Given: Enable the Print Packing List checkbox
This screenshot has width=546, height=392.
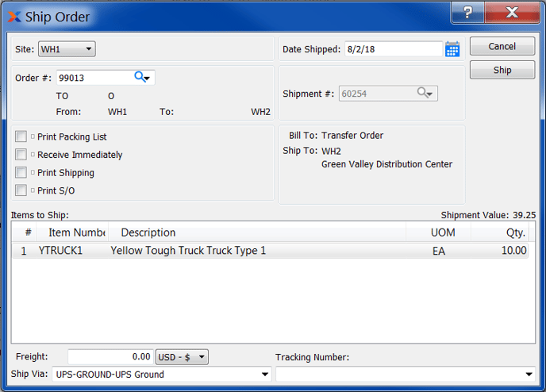Looking at the screenshot, I should (x=21, y=136).
